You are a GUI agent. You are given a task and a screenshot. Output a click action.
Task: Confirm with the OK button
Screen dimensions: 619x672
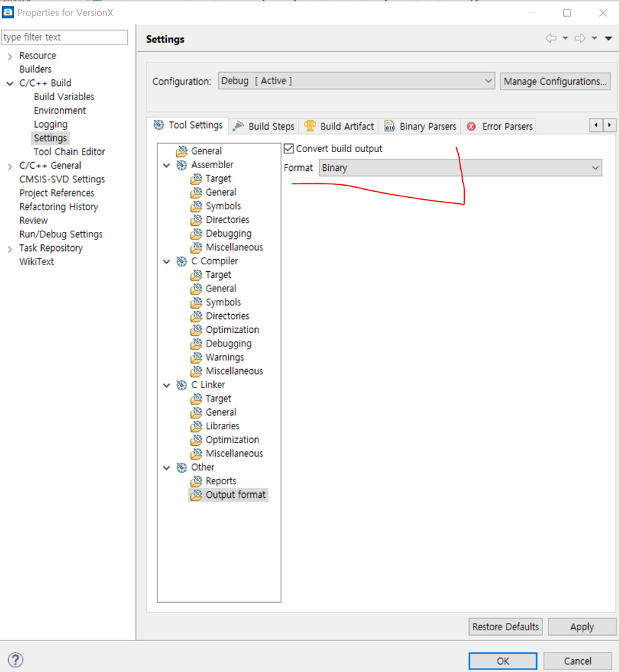[x=503, y=661]
